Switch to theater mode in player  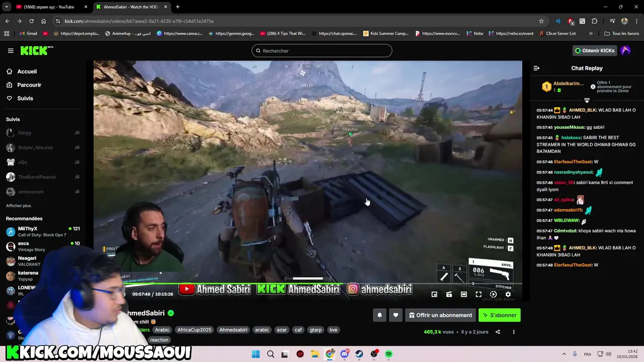pyautogui.click(x=464, y=295)
